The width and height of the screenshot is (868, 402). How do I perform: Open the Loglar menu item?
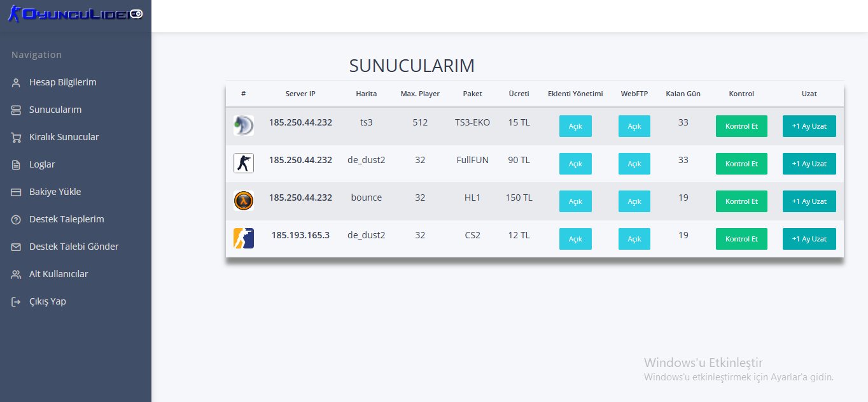tap(42, 164)
